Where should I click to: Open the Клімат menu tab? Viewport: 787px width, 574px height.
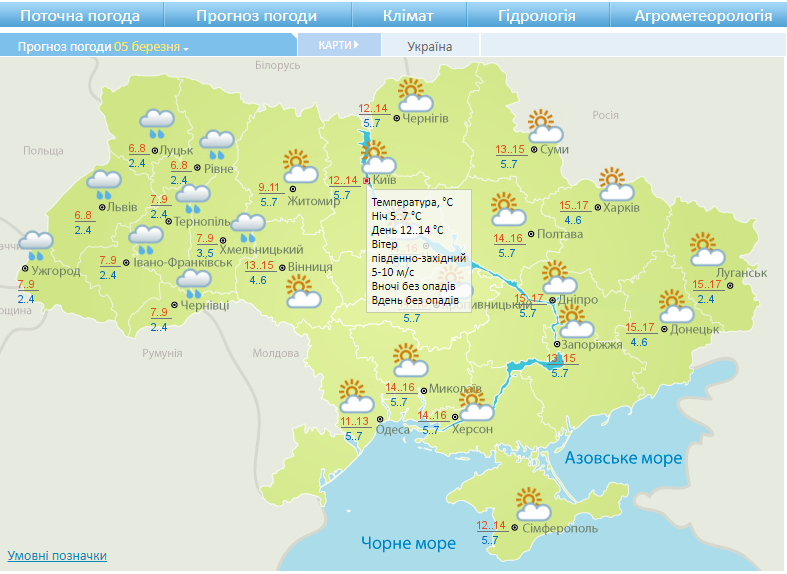(x=408, y=16)
